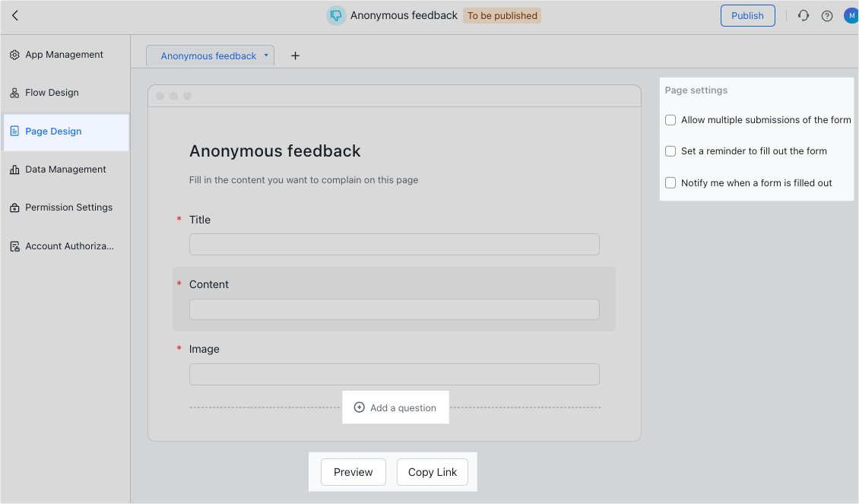859x504 pixels.
Task: Open the help question mark icon
Action: [x=827, y=15]
